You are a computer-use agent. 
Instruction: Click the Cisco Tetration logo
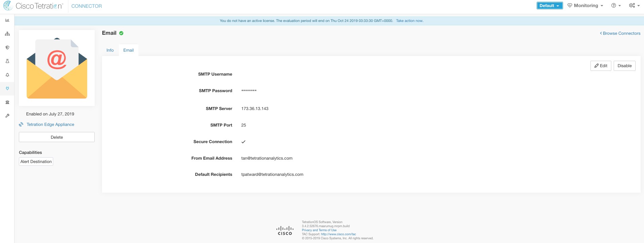(33, 6)
